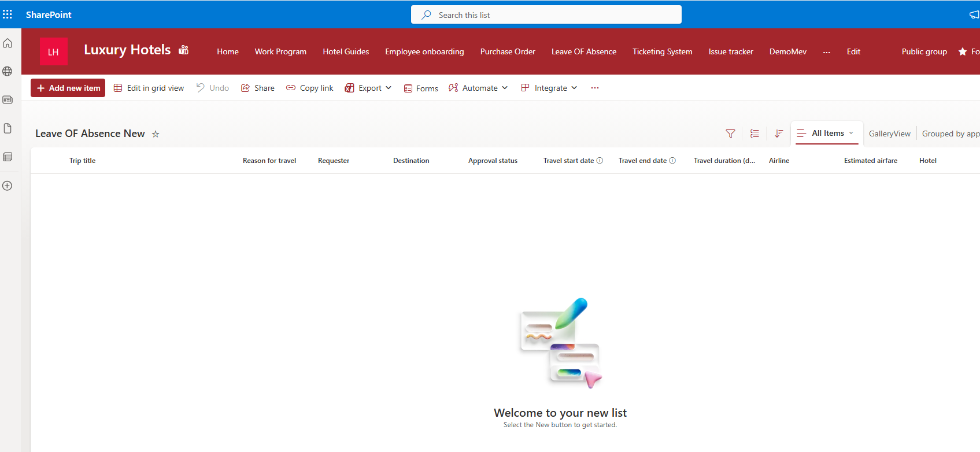Click the group by icon near filter

coord(755,134)
